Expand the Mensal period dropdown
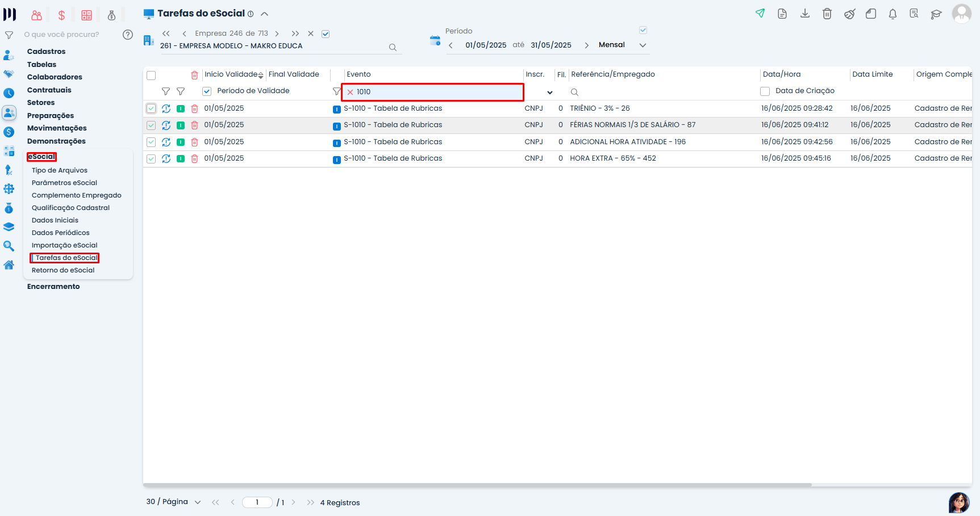 coord(643,45)
